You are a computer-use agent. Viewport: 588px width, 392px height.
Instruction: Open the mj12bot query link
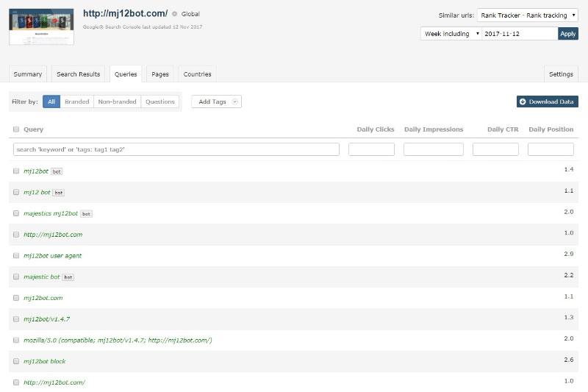[36, 171]
